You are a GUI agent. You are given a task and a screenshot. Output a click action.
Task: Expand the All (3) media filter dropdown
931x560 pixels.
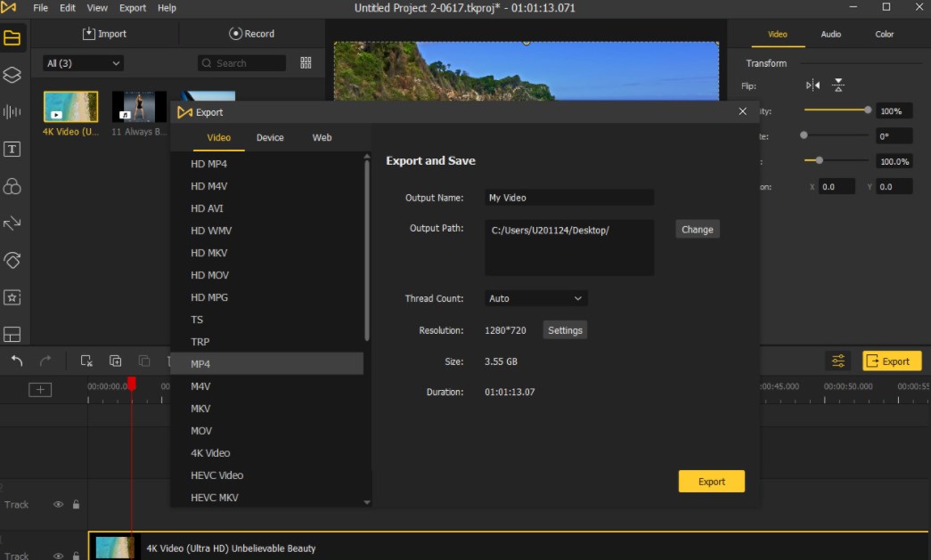[x=83, y=63]
